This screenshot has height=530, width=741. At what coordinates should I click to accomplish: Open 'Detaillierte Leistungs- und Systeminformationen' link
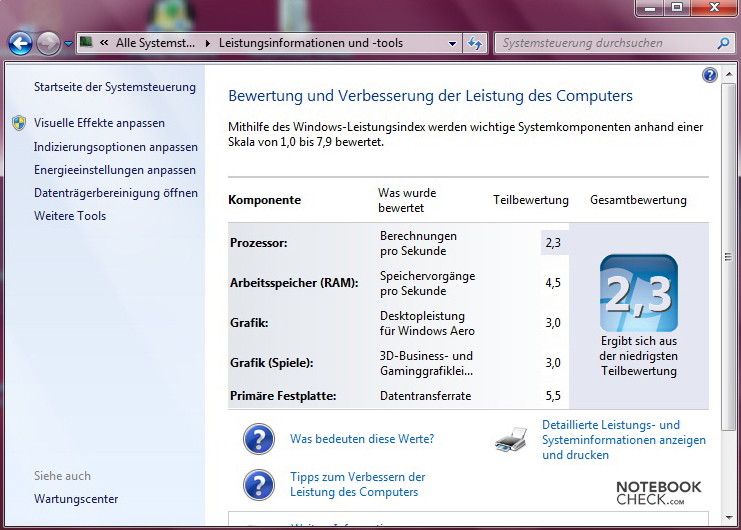click(623, 440)
